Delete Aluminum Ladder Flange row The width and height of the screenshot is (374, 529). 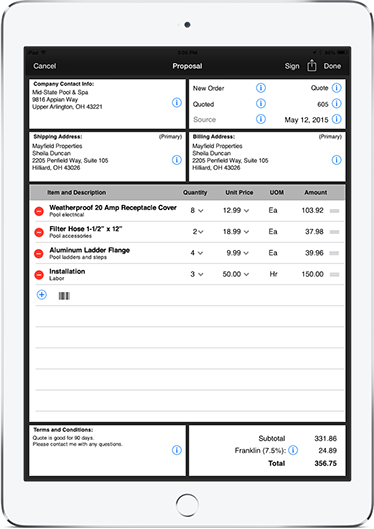pos(39,254)
